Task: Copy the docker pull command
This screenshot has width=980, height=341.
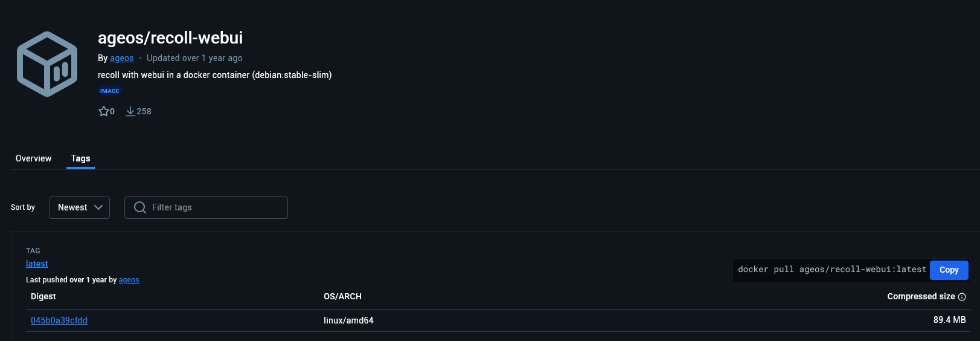Action: pyautogui.click(x=949, y=270)
